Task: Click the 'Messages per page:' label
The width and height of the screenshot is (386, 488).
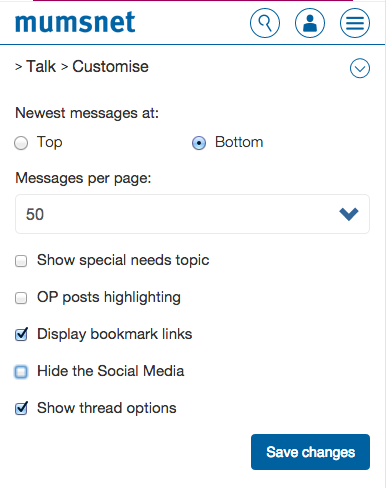Action: tap(83, 178)
